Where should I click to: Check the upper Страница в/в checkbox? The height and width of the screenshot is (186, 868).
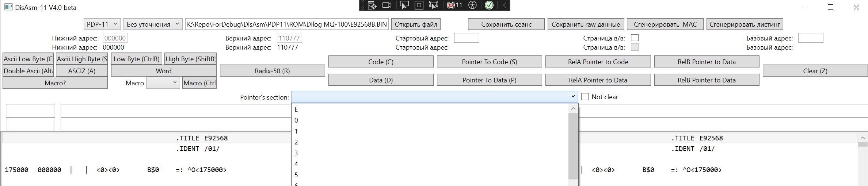pyautogui.click(x=635, y=38)
